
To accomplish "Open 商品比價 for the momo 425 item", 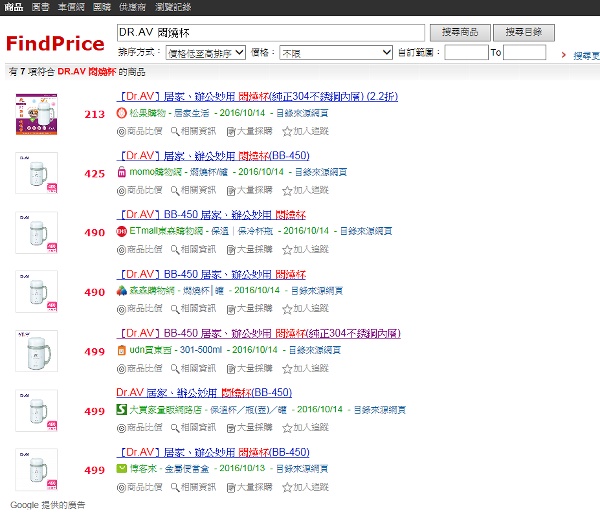I will click(140, 190).
